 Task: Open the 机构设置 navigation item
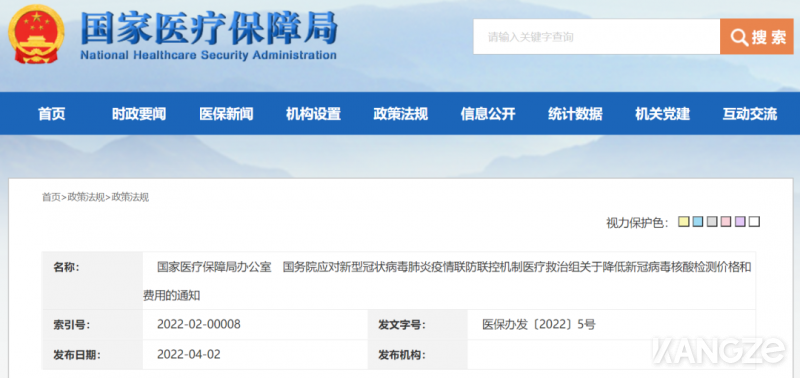(x=313, y=114)
